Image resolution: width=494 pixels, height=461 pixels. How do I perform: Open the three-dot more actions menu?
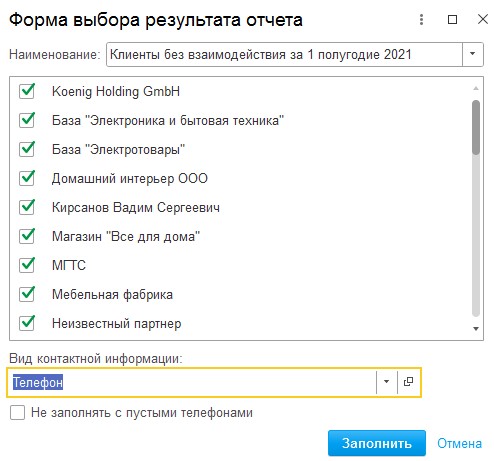(x=421, y=20)
